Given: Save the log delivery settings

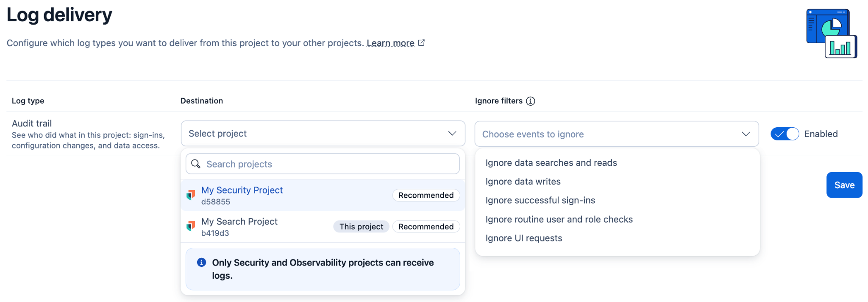Looking at the screenshot, I should [x=844, y=185].
